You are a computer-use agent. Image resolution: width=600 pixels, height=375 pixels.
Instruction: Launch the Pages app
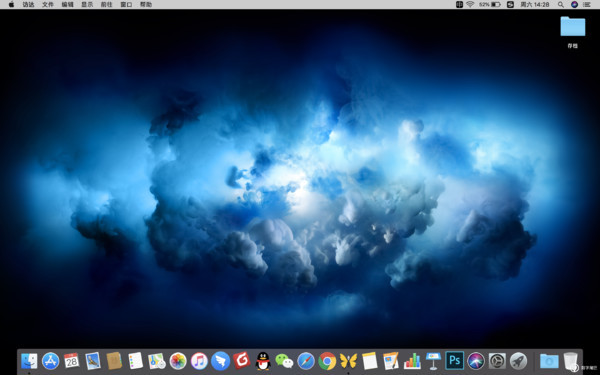click(x=391, y=361)
